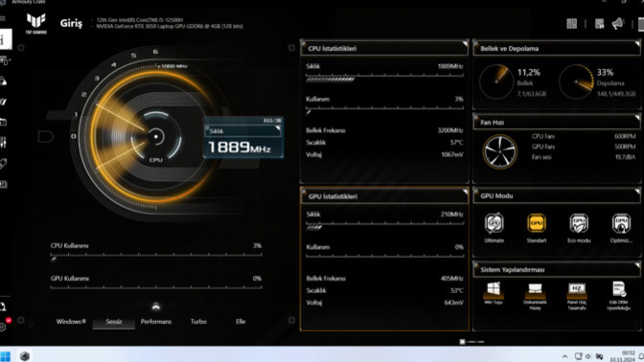Switch to the Windows® operating mode
644x362 pixels.
click(x=71, y=322)
